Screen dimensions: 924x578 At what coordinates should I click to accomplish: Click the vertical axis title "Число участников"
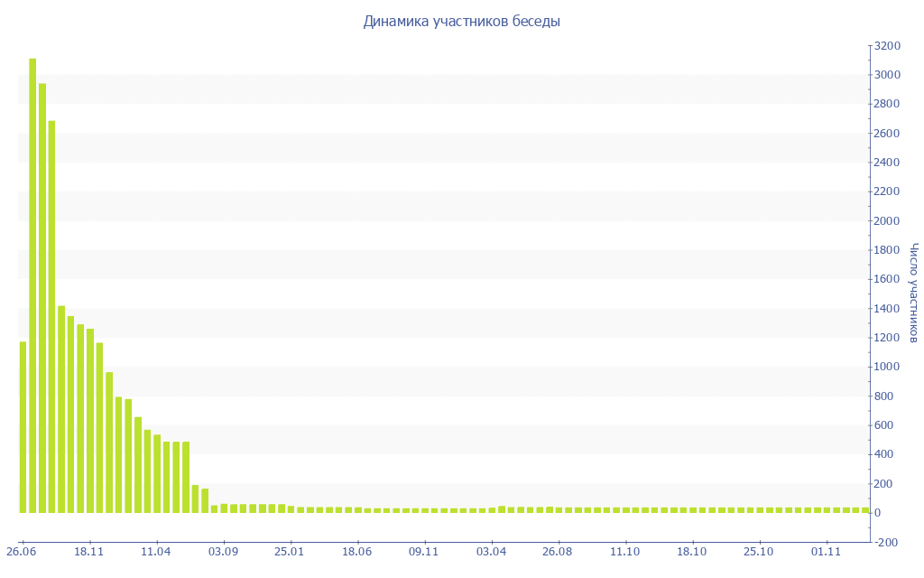click(x=913, y=293)
